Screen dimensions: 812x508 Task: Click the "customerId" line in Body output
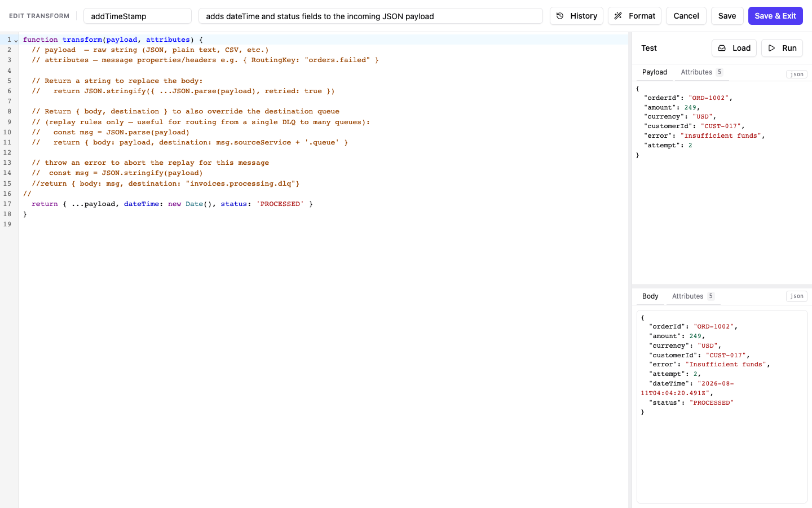click(700, 355)
